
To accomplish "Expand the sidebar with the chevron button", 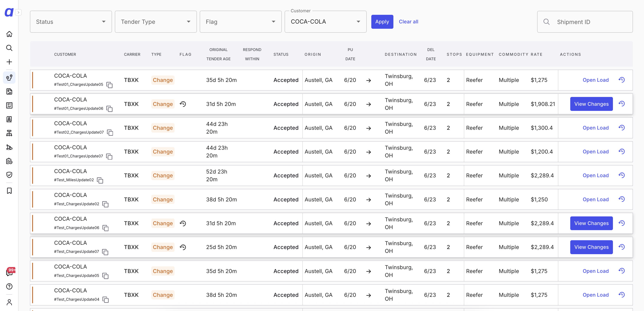I will pyautogui.click(x=18, y=12).
